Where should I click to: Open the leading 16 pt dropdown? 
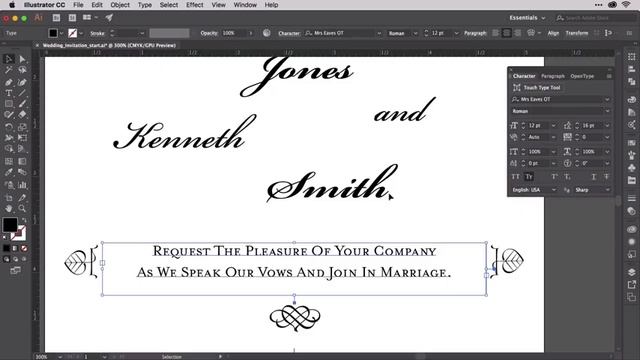coord(607,126)
